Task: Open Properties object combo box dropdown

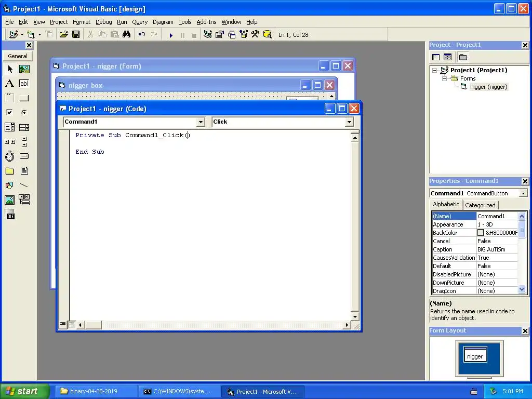Action: point(523,193)
